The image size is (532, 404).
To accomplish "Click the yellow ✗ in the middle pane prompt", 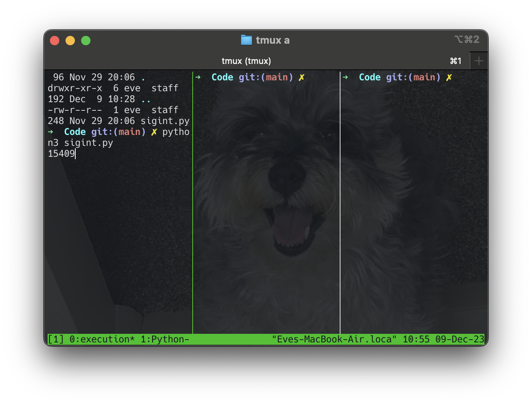I will [x=301, y=77].
